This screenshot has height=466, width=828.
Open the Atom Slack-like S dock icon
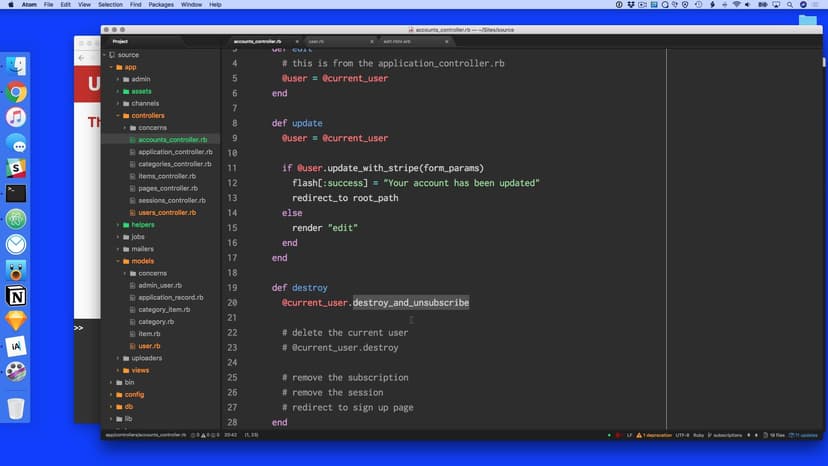click(x=16, y=168)
